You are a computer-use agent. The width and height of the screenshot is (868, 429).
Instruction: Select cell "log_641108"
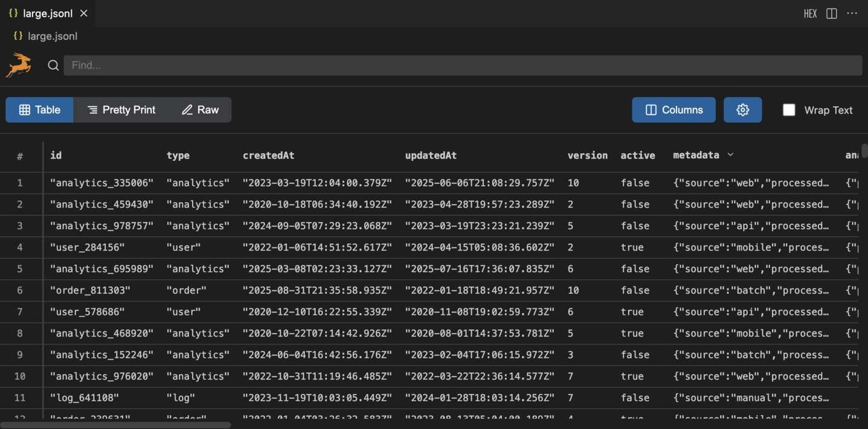point(84,398)
